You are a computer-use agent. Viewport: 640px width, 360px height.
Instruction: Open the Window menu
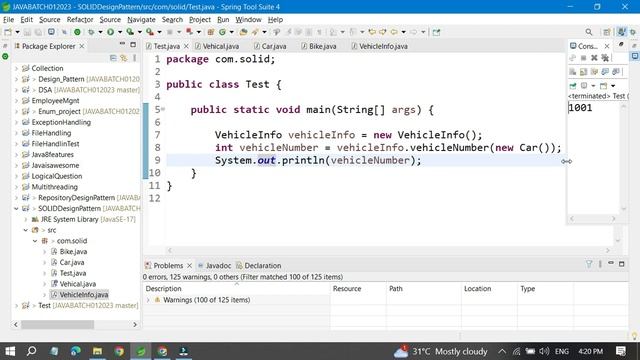point(248,20)
